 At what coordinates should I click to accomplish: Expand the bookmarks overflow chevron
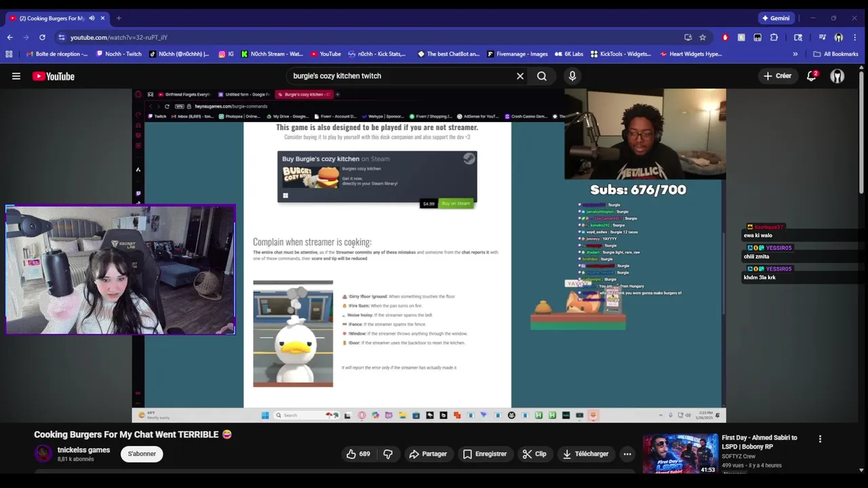pyautogui.click(x=795, y=54)
